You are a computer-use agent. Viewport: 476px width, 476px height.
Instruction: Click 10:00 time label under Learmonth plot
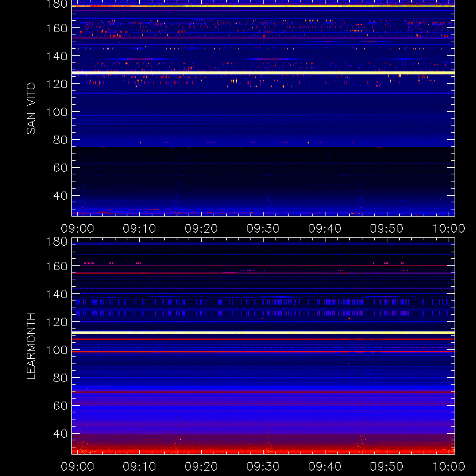click(449, 466)
